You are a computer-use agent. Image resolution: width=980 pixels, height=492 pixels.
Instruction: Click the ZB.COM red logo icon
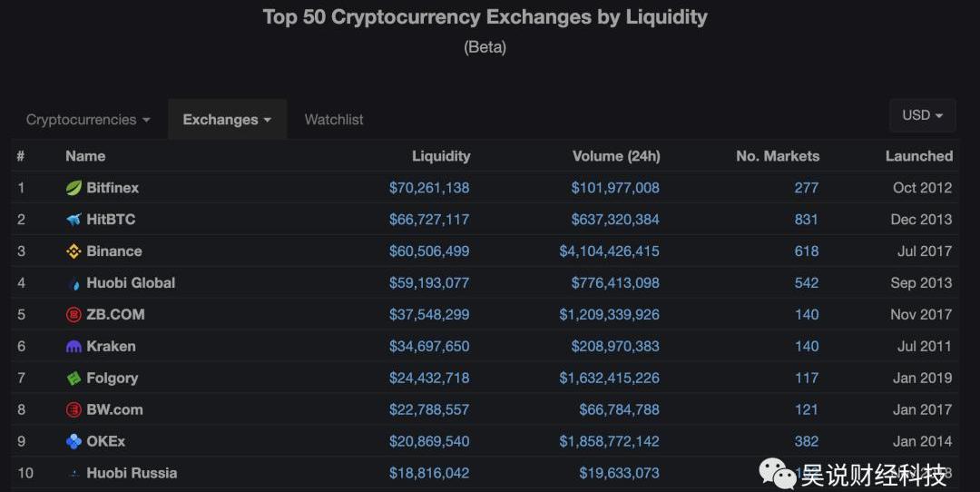coord(73,315)
